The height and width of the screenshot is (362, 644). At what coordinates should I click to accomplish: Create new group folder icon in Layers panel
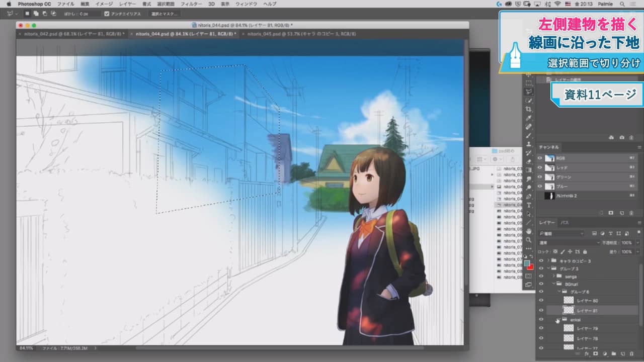point(614,354)
